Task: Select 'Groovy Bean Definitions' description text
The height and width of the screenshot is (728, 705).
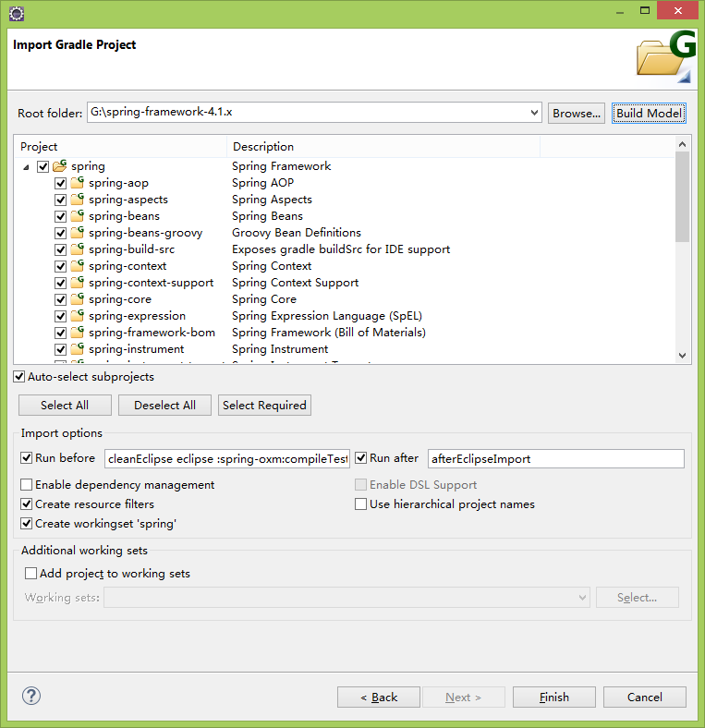Action: pyautogui.click(x=297, y=233)
